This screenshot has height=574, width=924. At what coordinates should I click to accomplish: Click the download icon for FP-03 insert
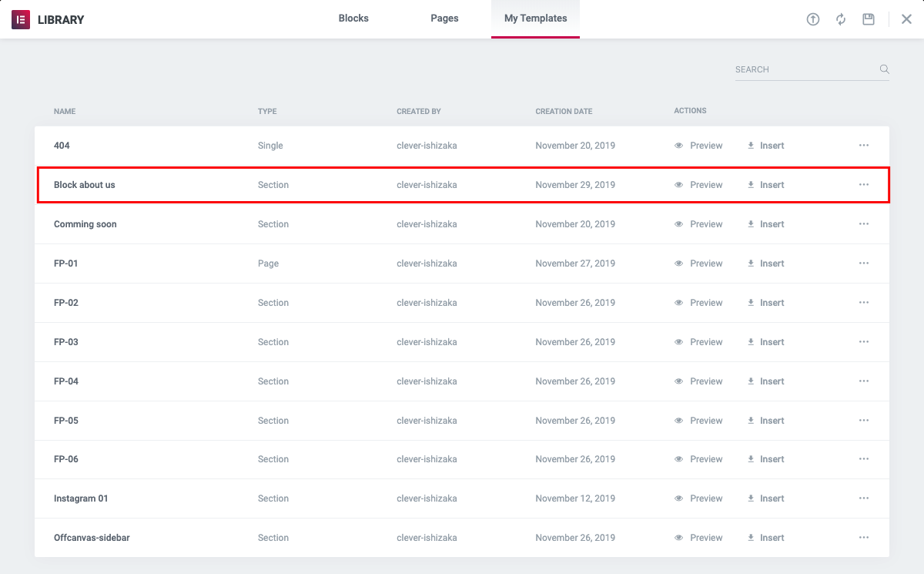751,342
